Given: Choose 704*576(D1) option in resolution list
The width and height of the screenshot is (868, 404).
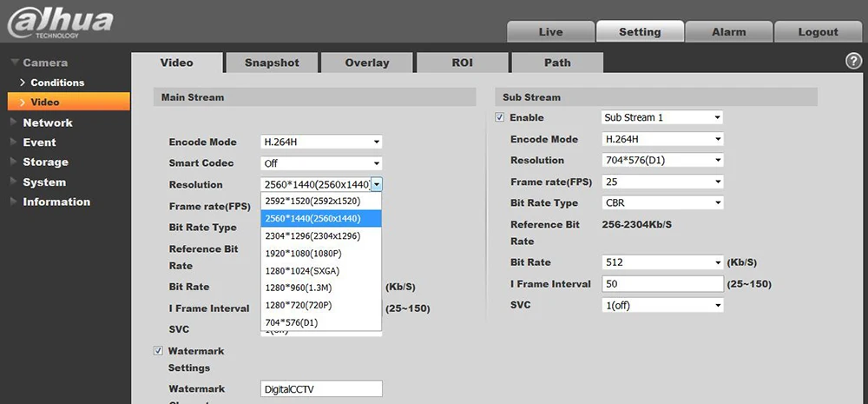Looking at the screenshot, I should (321, 322).
